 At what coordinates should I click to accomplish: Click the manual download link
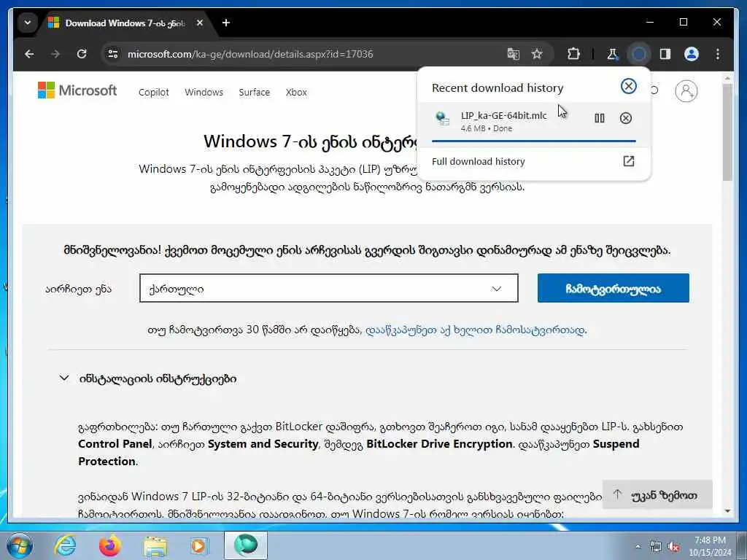point(476,330)
